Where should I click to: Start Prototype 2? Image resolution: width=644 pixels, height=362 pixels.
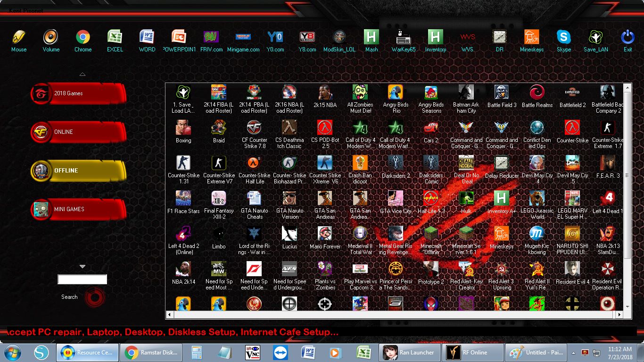click(431, 273)
